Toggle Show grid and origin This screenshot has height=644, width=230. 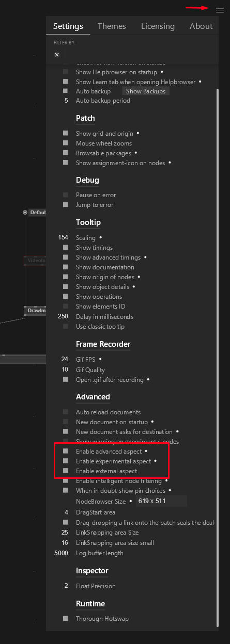pos(66,134)
